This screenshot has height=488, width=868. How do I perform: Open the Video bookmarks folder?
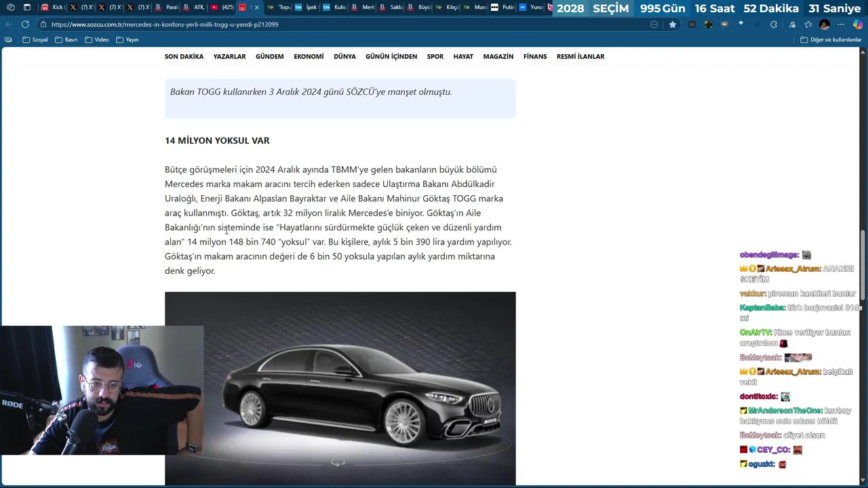(x=96, y=40)
